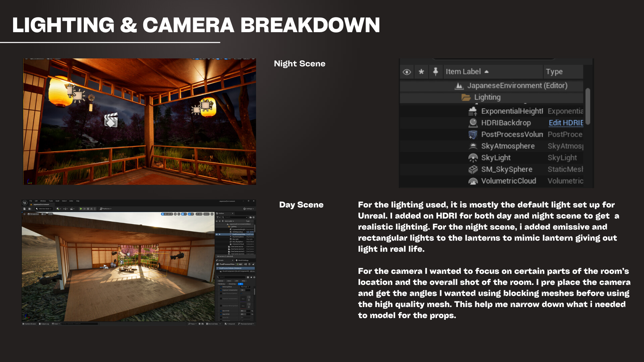Open the Build menu
Image resolution: width=644 pixels, height=362 pixels.
(57, 201)
